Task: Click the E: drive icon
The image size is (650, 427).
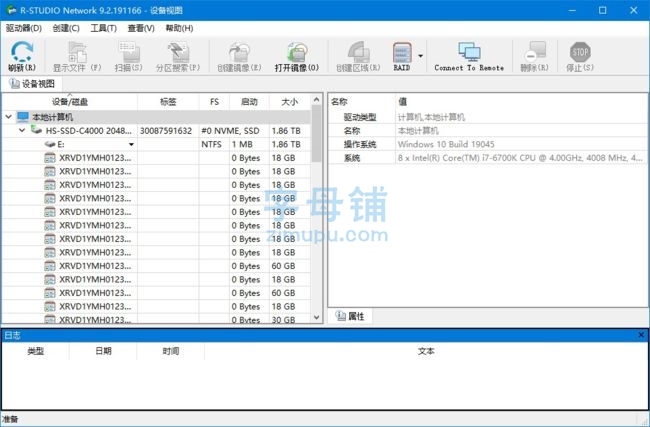Action: (50, 144)
